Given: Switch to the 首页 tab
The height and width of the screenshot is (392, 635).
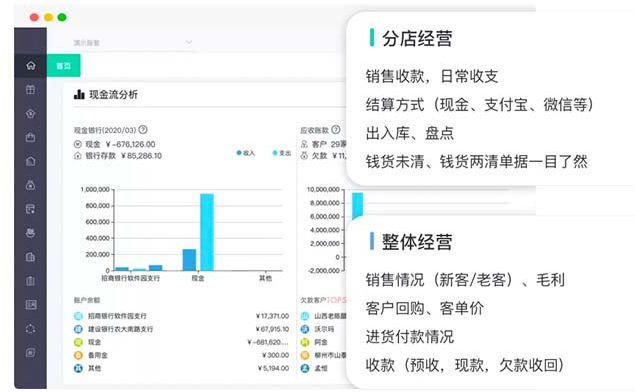Looking at the screenshot, I should [64, 66].
